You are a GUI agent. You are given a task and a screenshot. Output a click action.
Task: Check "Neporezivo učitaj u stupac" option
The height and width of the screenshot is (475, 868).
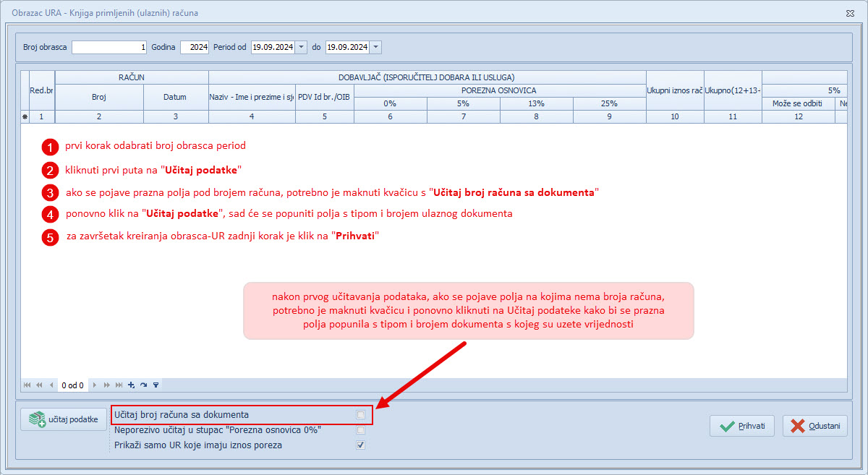(360, 430)
